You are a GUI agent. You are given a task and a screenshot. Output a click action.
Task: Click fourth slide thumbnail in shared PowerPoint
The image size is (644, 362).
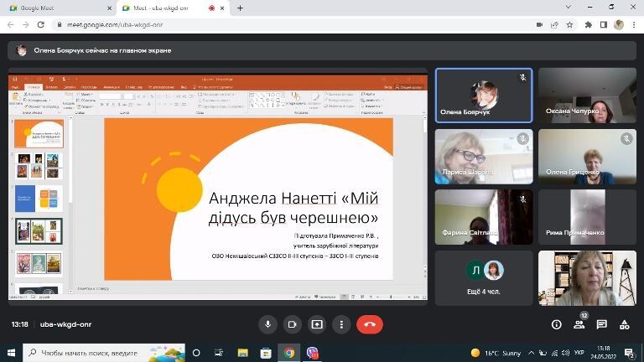[39, 231]
